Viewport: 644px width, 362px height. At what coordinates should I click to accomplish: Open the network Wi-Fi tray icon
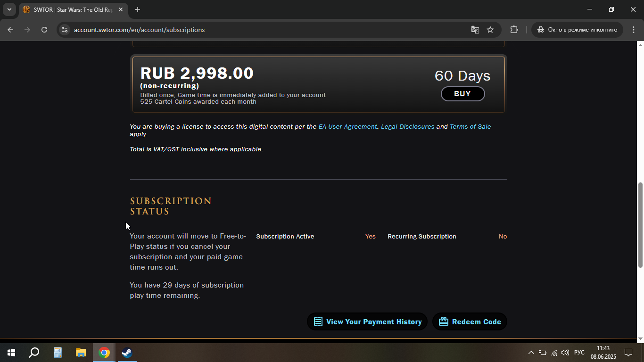click(x=554, y=353)
